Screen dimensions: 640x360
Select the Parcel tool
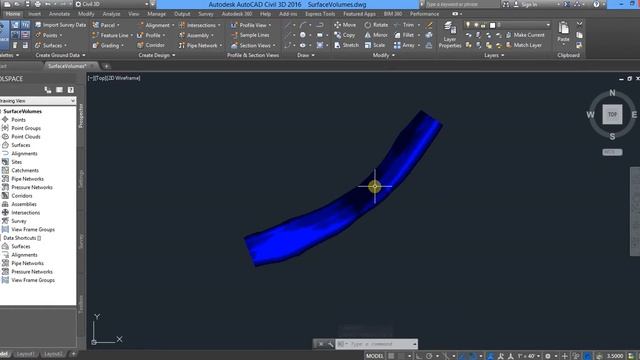(106, 25)
